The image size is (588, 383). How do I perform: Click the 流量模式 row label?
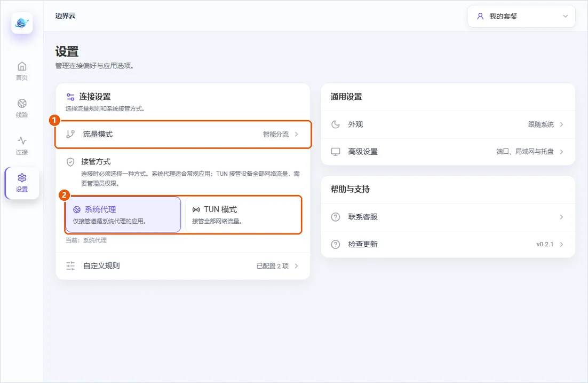(x=98, y=134)
